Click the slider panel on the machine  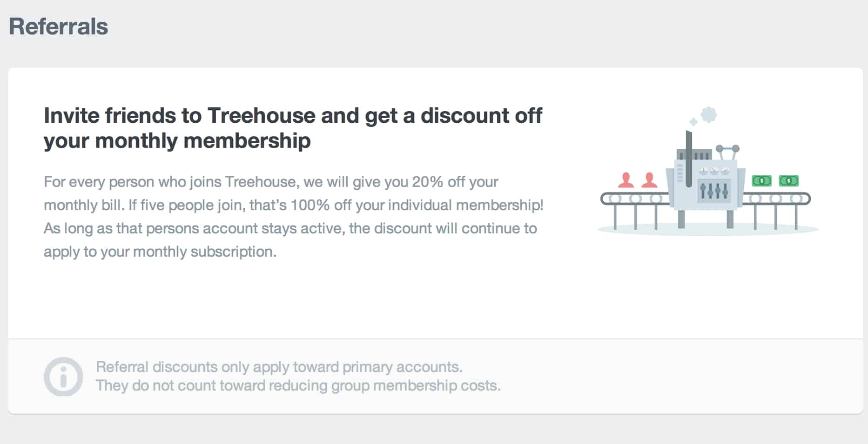coord(714,191)
